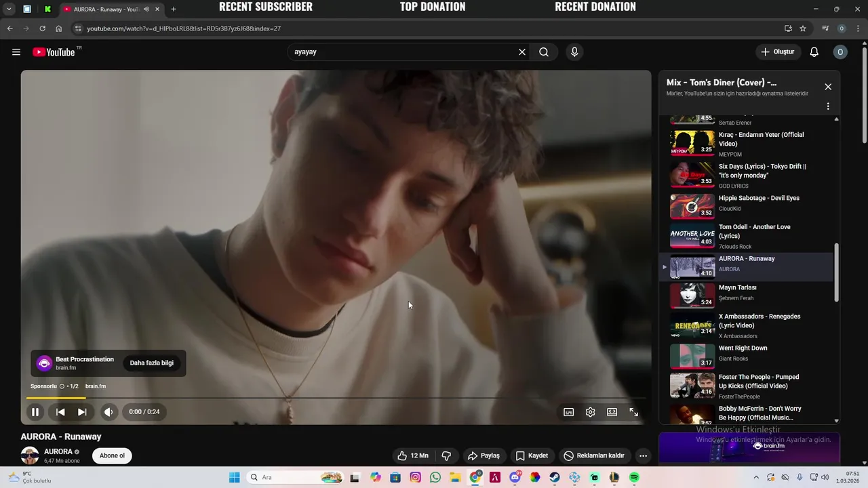Viewport: 868px width, 488px height.
Task: Skip to the next video
Action: tap(82, 411)
